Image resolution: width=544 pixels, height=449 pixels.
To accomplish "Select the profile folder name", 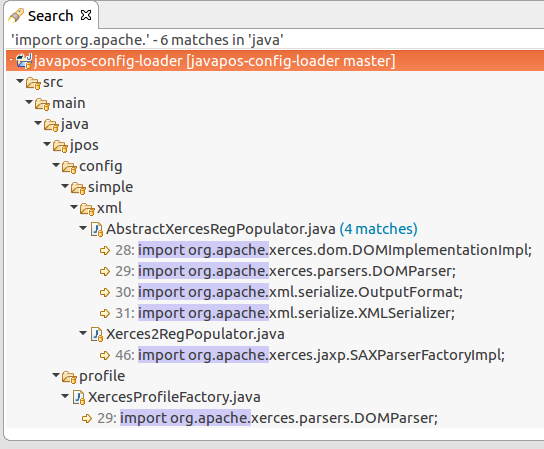I will [x=102, y=376].
